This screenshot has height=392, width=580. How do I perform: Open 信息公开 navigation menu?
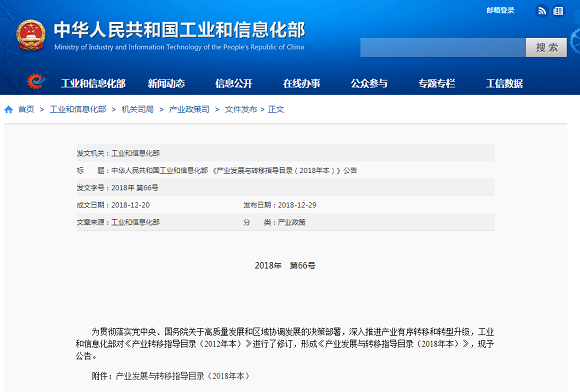[x=234, y=84]
